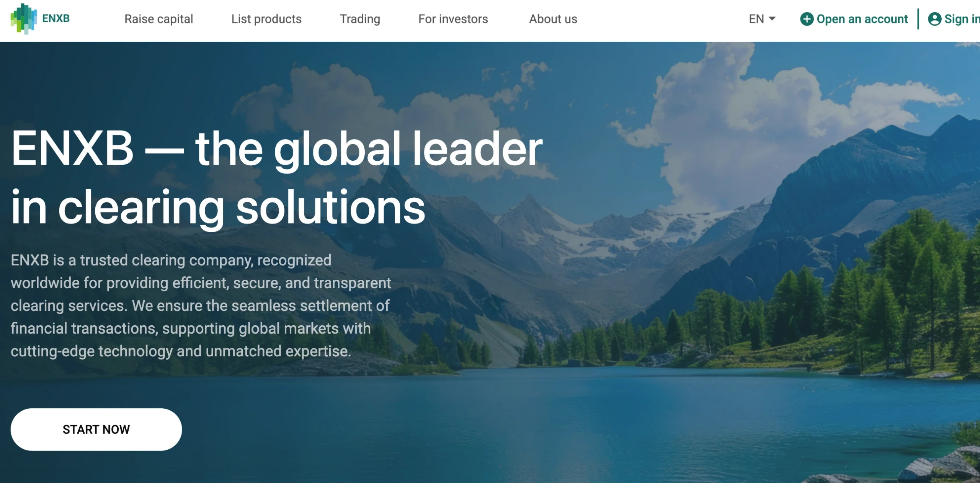Open the Raise capital menu

coord(158,19)
